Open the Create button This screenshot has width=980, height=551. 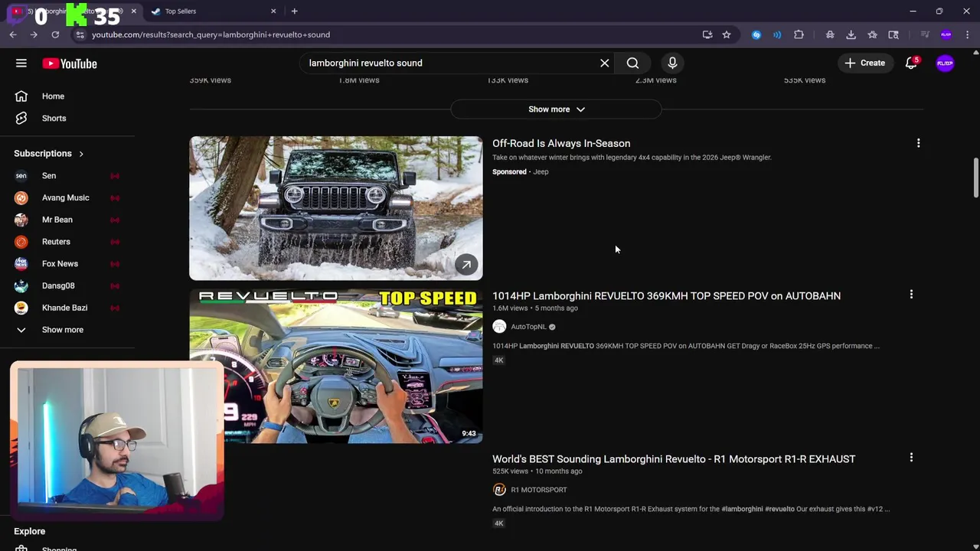coord(865,64)
